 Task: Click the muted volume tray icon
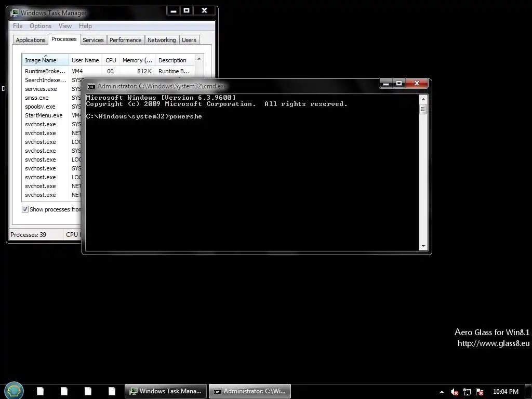[454, 392]
